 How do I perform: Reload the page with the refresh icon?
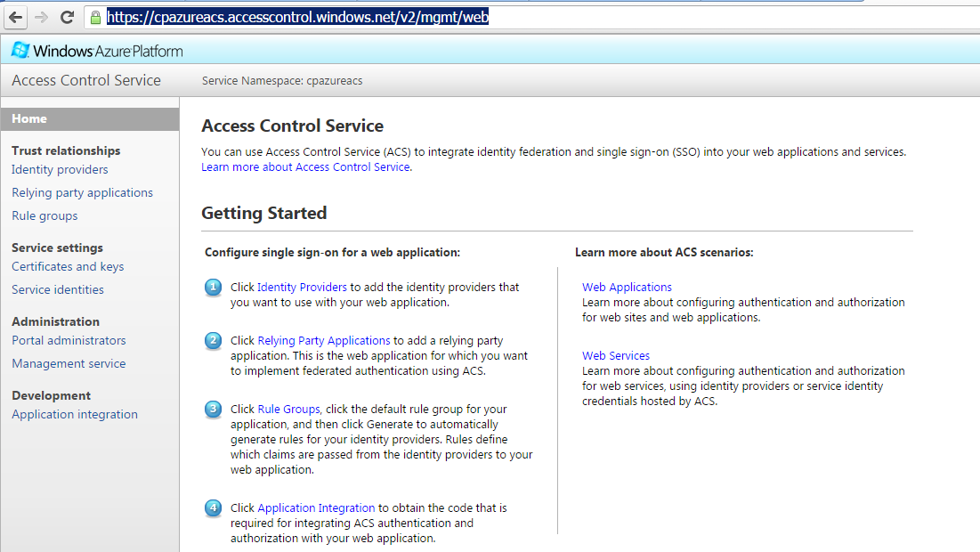point(67,18)
